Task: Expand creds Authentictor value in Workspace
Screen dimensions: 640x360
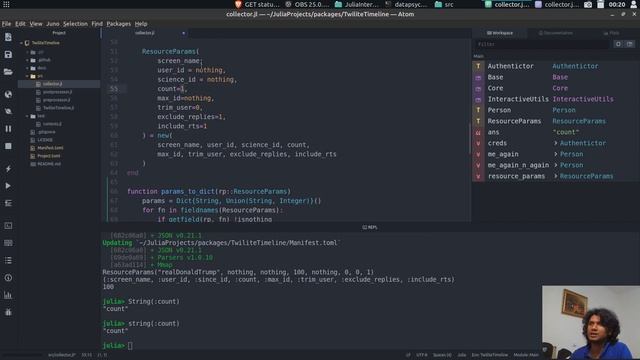Action: (x=556, y=143)
